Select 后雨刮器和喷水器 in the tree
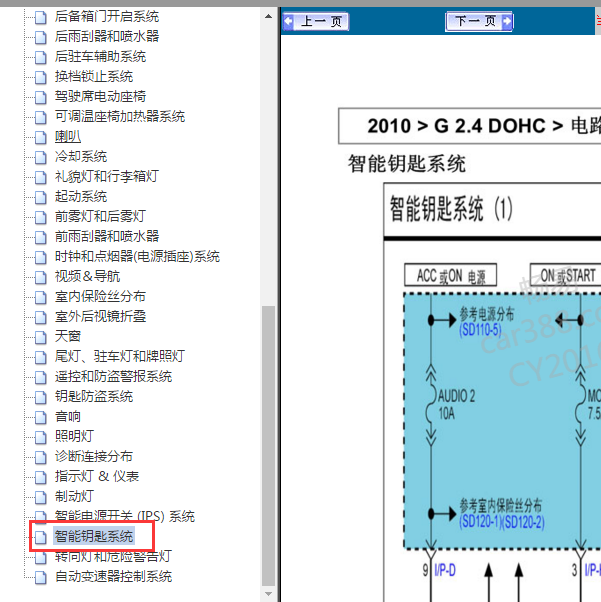The height and width of the screenshot is (602, 601). tap(106, 36)
